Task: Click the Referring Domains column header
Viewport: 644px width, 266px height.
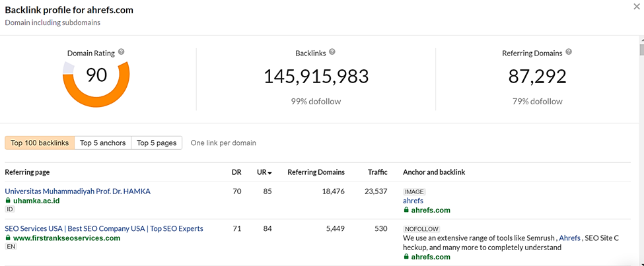Action: 316,172
